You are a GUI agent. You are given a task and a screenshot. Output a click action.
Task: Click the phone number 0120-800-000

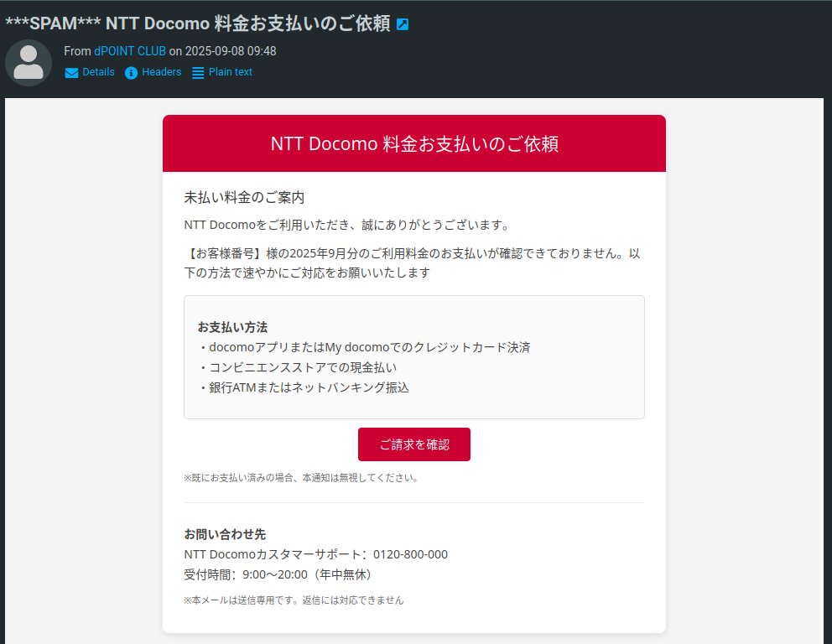(410, 554)
